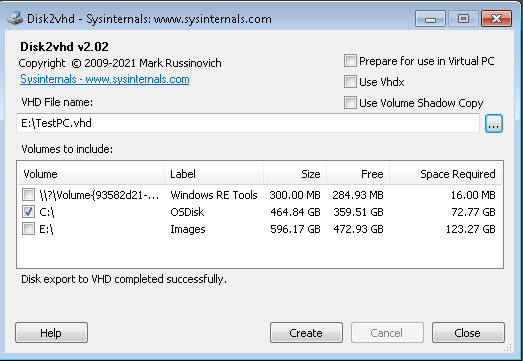Viewport: 523px width, 361px height.
Task: Maximize the Disk2vhd window
Action: click(x=463, y=19)
